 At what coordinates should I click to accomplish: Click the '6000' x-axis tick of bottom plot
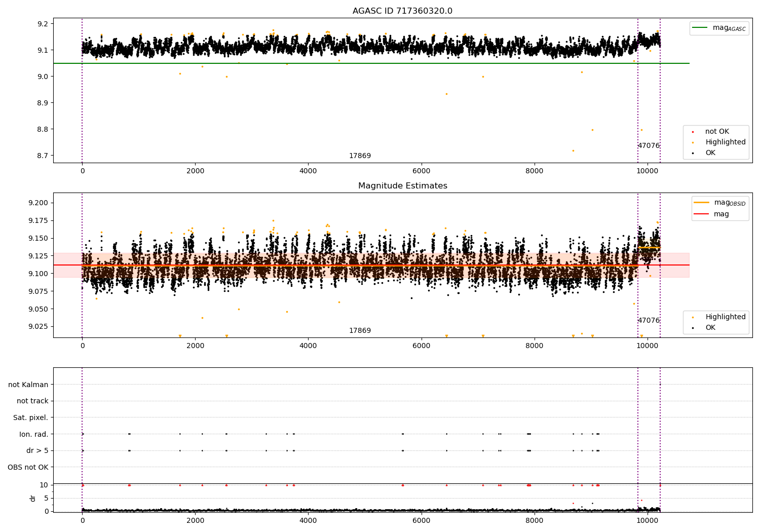tap(421, 521)
